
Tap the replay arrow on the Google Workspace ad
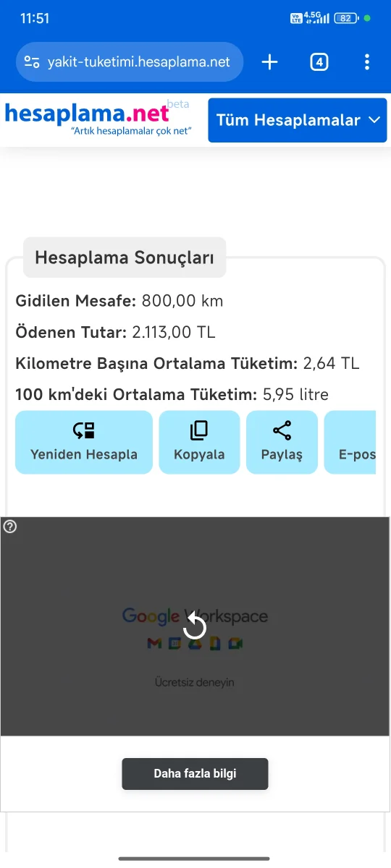click(195, 626)
